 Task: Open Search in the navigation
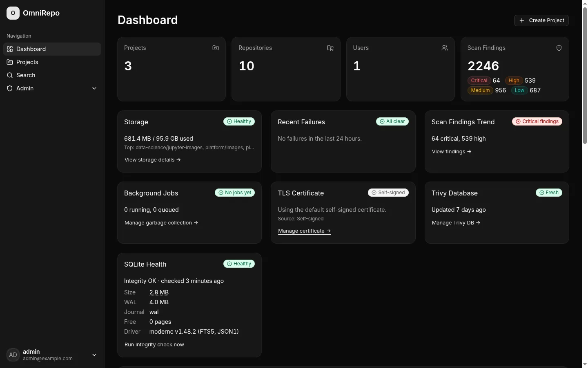pos(52,75)
